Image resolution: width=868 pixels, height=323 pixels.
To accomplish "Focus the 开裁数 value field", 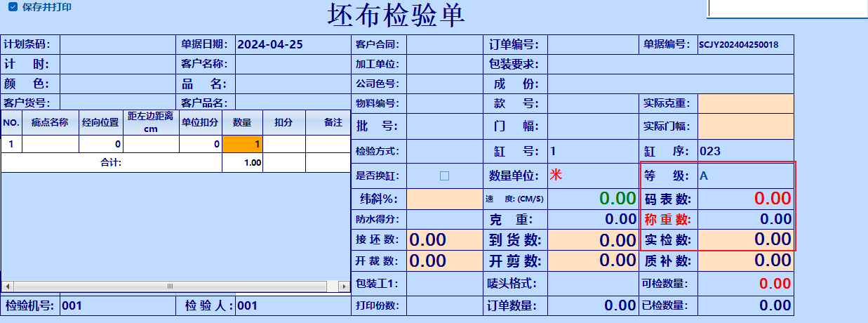I will (444, 261).
